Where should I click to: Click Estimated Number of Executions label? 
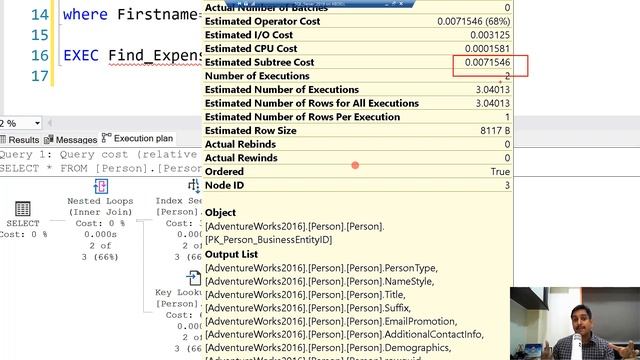(x=282, y=89)
